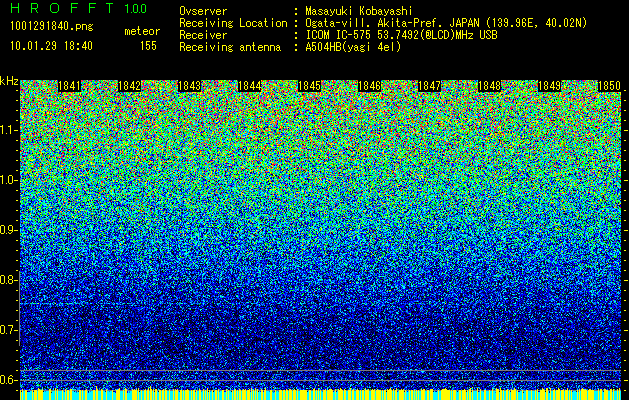Click the 0.8 frequency axis label
629x400 pixels.
(x=8, y=280)
